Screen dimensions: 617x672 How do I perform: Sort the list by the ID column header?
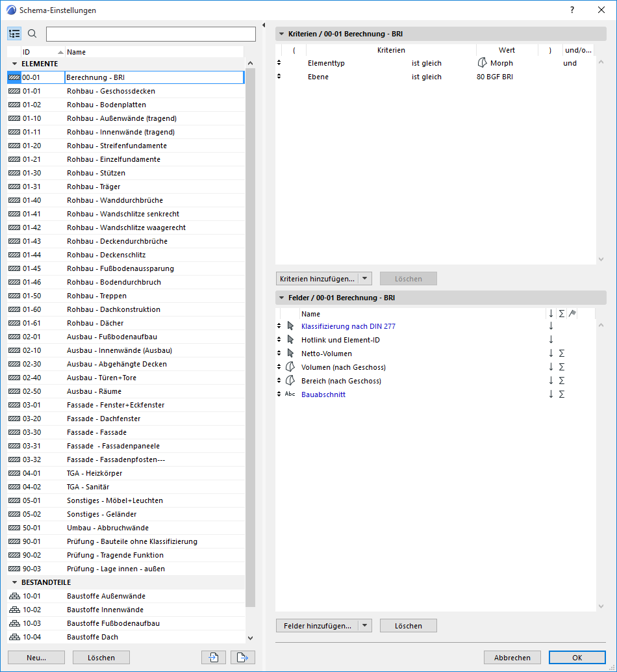[43, 52]
